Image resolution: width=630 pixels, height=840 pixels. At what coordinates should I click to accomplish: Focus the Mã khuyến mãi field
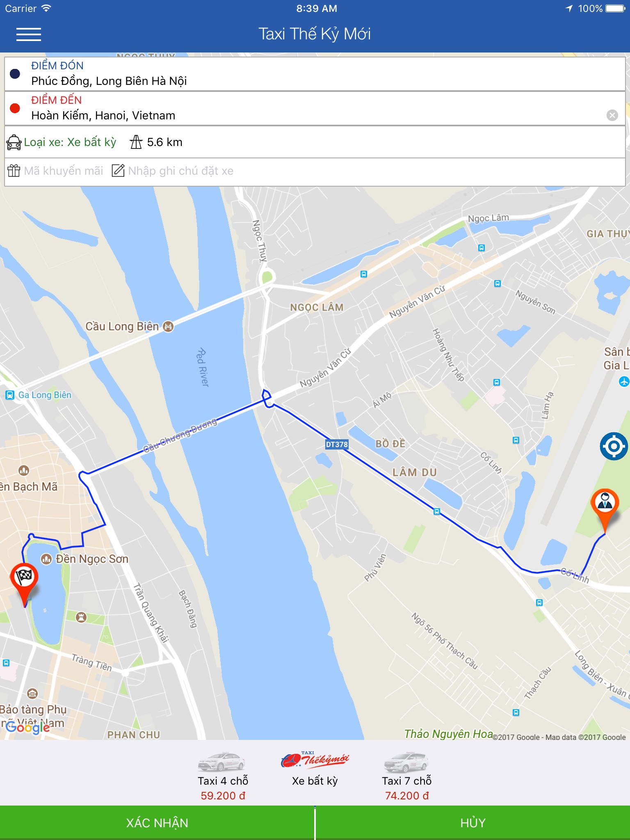pyautogui.click(x=64, y=171)
